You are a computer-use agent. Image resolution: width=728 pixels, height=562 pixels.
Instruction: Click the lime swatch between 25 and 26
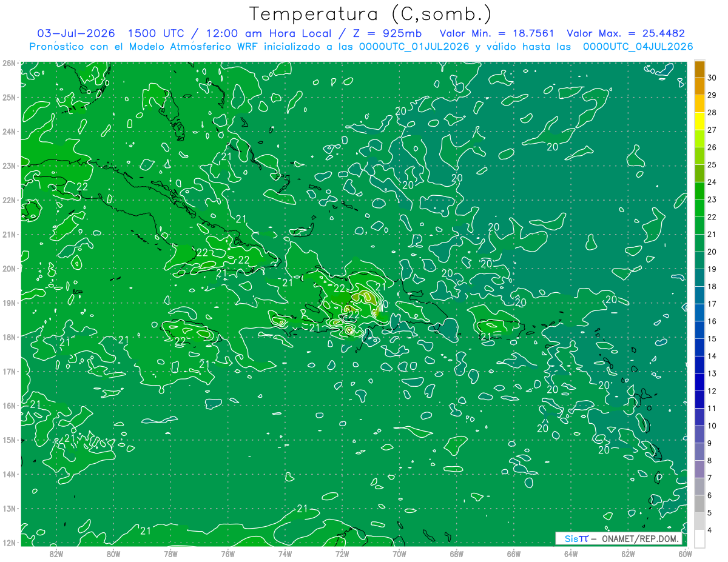pyautogui.click(x=699, y=156)
